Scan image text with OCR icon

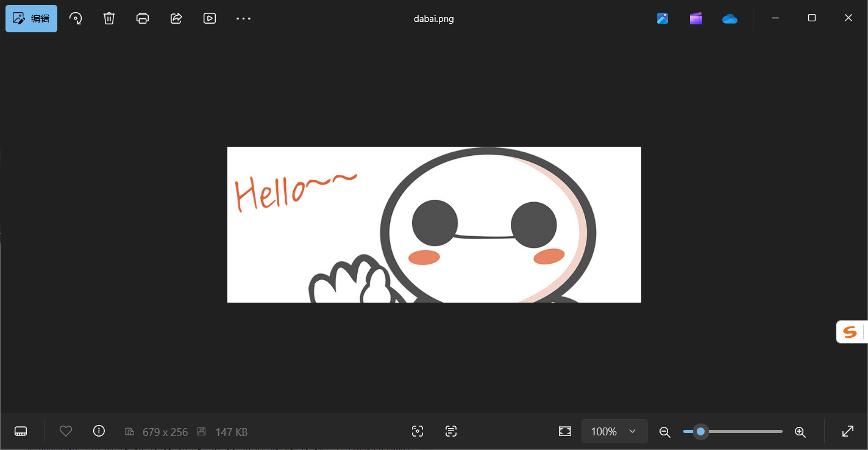tap(451, 431)
